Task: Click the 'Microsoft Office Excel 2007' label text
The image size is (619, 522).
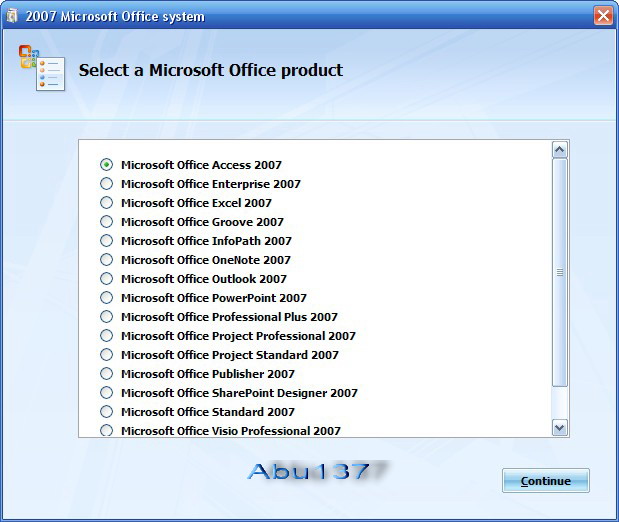Action: coord(196,203)
